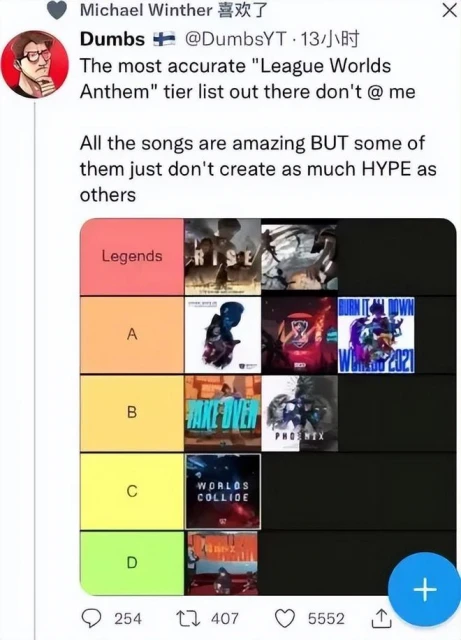Screen dimensions: 461x640
Task: Open the 13-hour timestamp link
Action: [x=330, y=39]
